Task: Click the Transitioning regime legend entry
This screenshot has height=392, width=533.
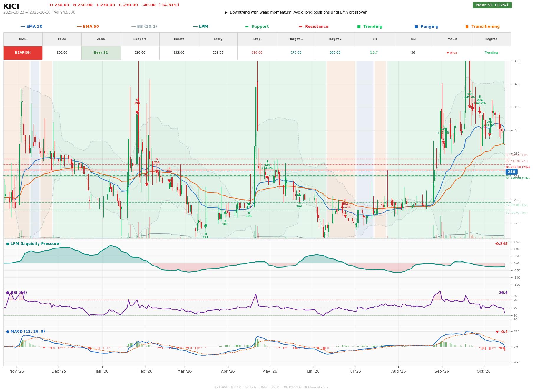Action: point(482,27)
